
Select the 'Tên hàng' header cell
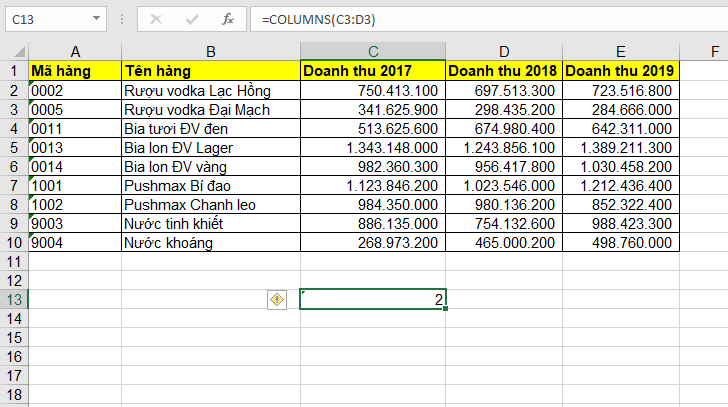(210, 71)
